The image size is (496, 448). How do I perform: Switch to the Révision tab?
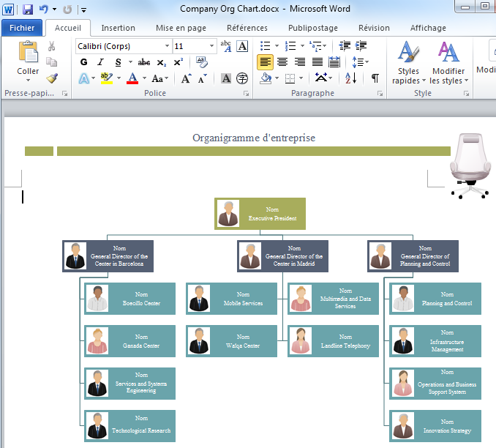pos(374,28)
